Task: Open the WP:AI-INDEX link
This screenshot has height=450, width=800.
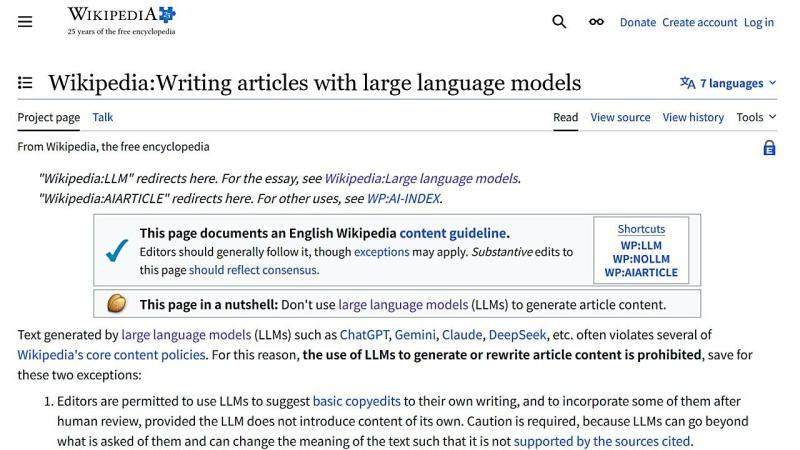Action: pos(403,198)
